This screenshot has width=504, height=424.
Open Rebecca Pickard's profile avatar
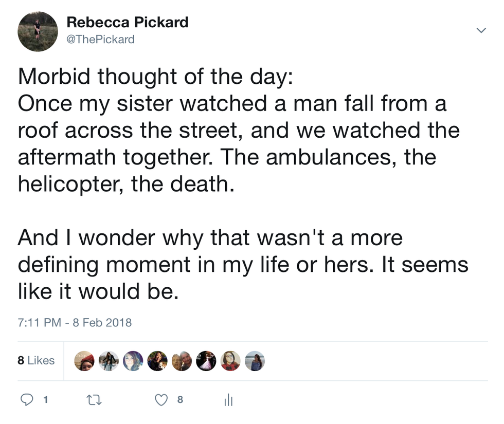(38, 31)
